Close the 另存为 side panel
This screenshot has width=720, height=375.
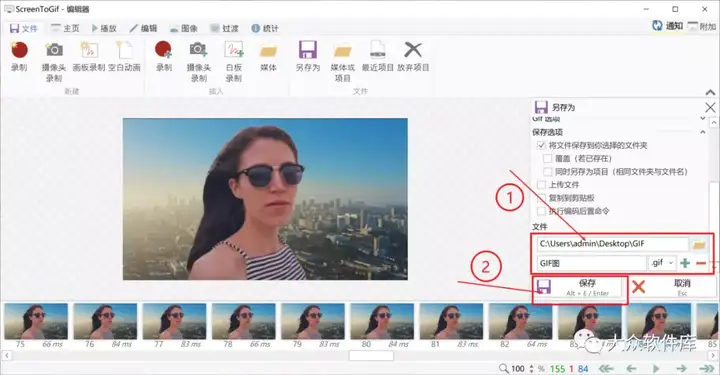(x=710, y=107)
